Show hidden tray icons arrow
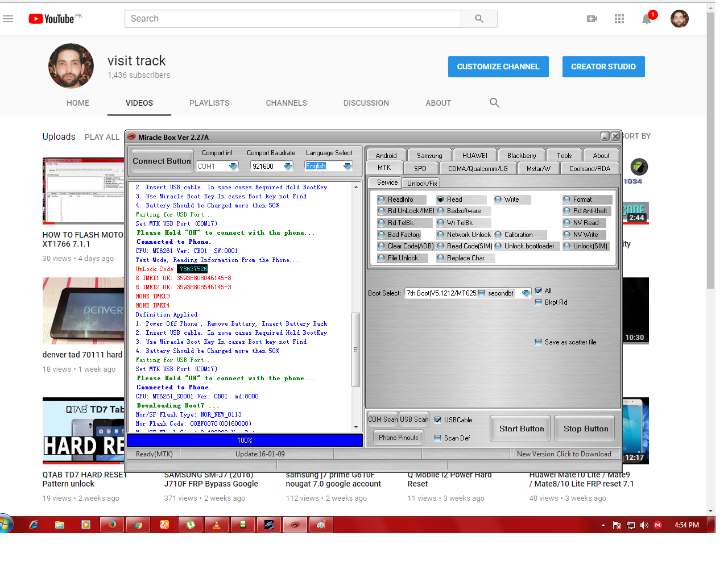This screenshot has height=582, width=728. [603, 525]
